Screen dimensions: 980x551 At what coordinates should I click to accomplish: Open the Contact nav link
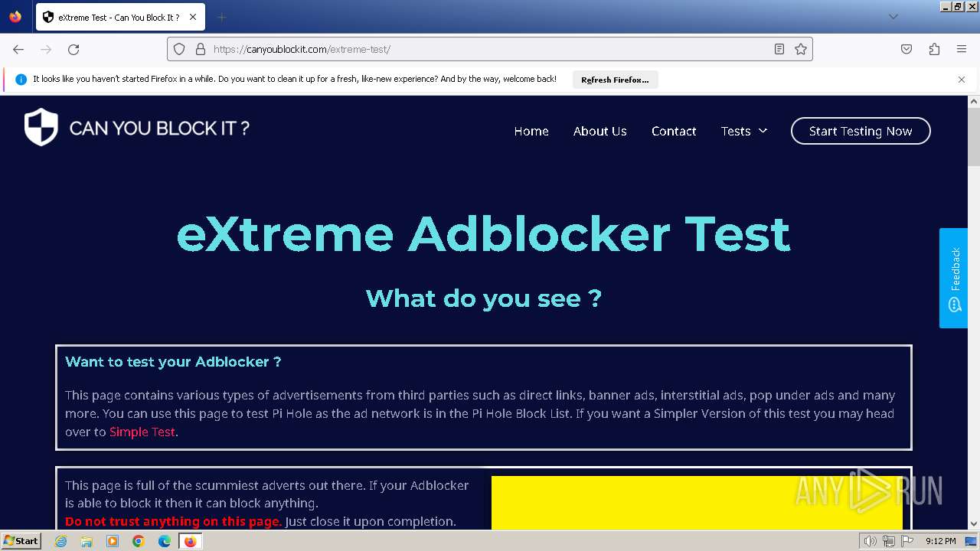click(674, 131)
